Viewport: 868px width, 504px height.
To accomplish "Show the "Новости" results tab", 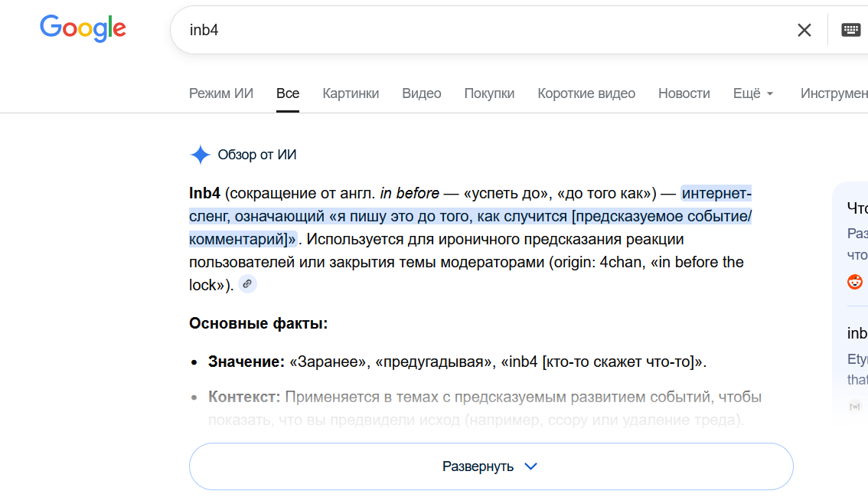I will pyautogui.click(x=684, y=93).
